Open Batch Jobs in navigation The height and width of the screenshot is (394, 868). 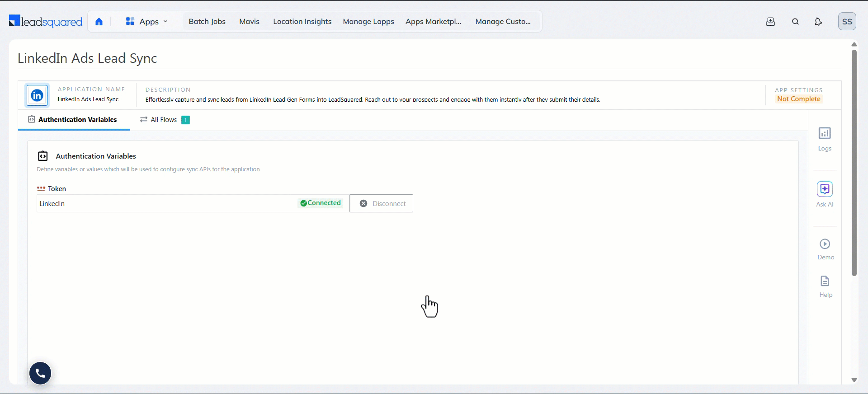coord(207,22)
